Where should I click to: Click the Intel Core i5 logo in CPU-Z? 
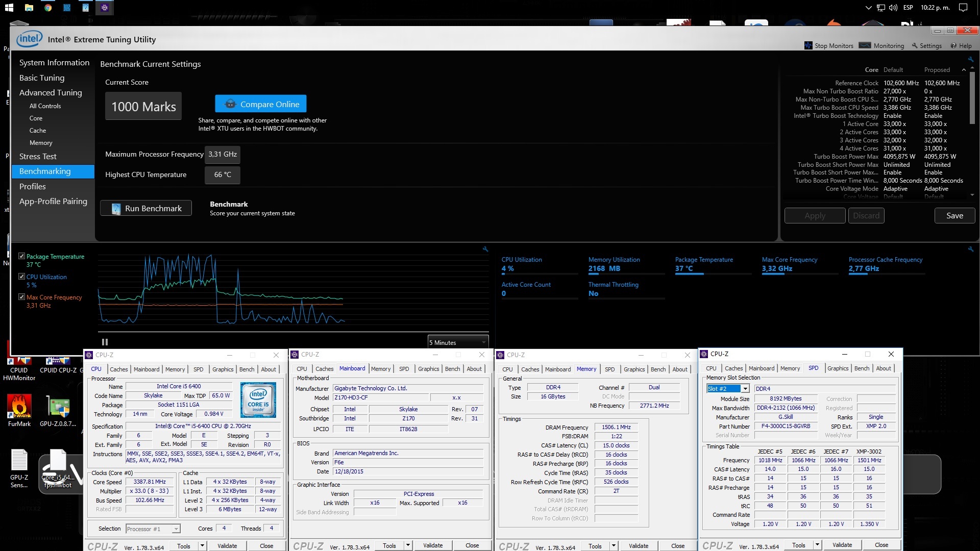[258, 400]
